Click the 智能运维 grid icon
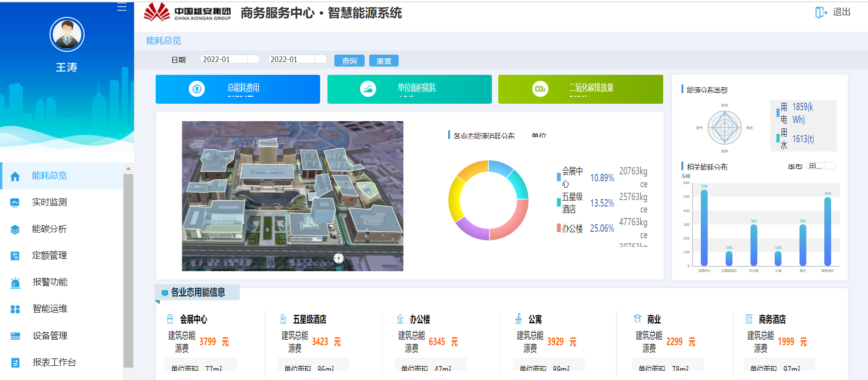 point(15,309)
